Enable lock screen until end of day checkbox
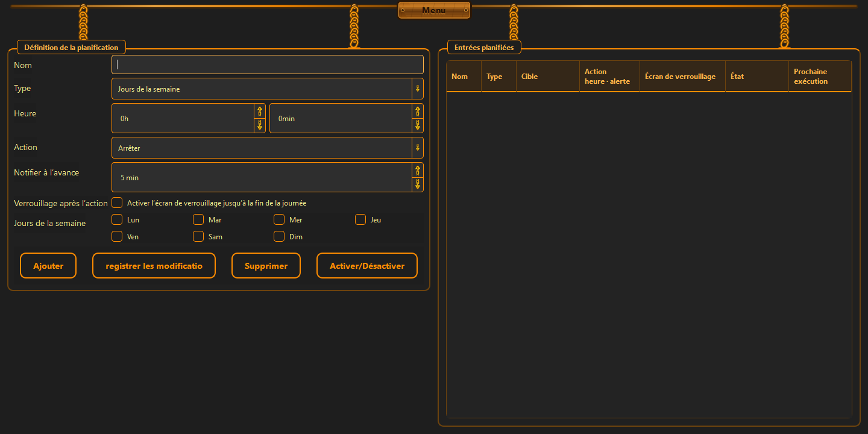The width and height of the screenshot is (868, 434). point(117,203)
